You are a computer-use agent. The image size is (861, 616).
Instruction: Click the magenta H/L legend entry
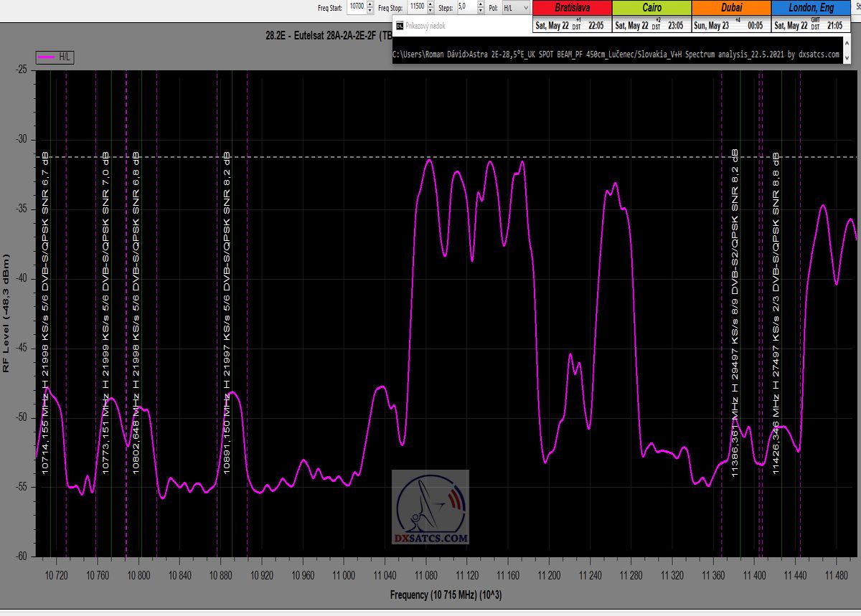coord(55,58)
